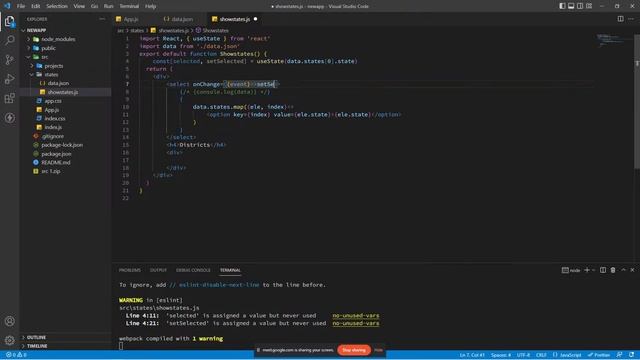Toggle primary side bar layout icon

click(562, 6)
